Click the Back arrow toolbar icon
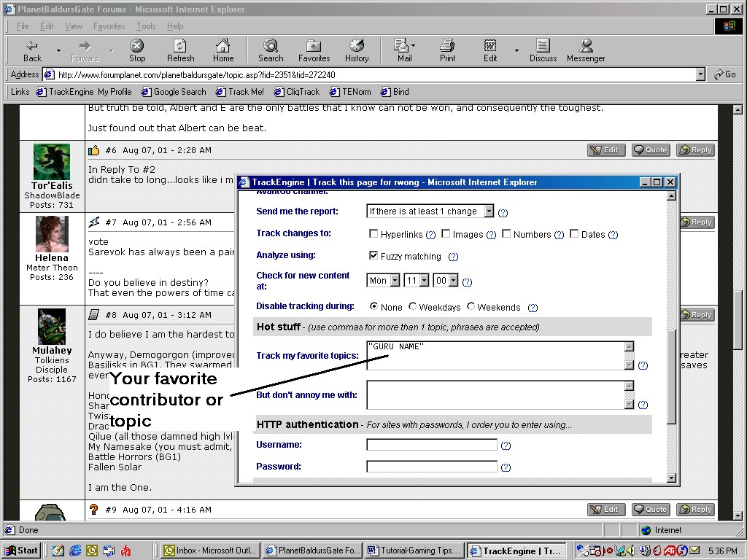Viewport: 747px width, 560px height. [32, 46]
